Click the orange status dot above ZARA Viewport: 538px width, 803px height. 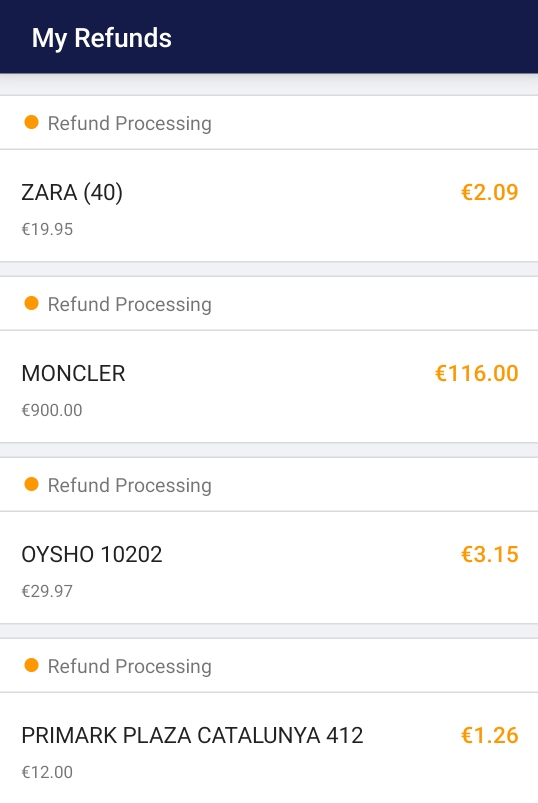coord(31,122)
